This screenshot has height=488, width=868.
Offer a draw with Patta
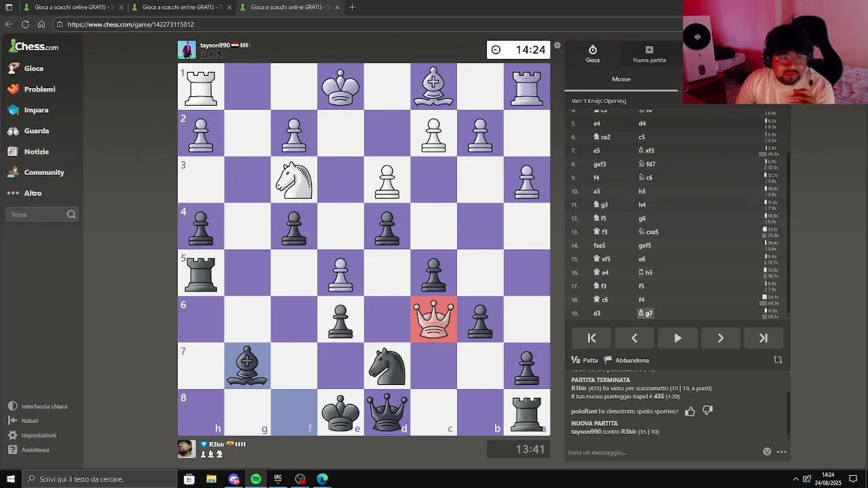(585, 360)
